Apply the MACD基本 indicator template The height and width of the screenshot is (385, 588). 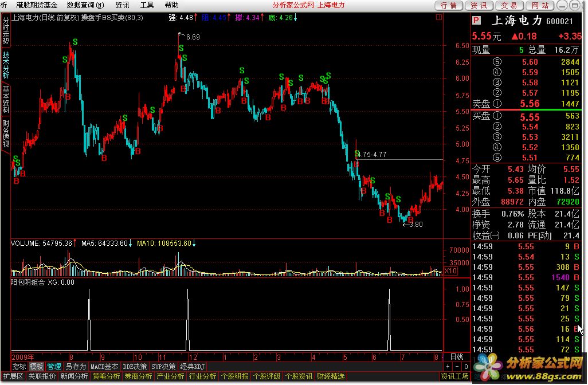tap(104, 367)
